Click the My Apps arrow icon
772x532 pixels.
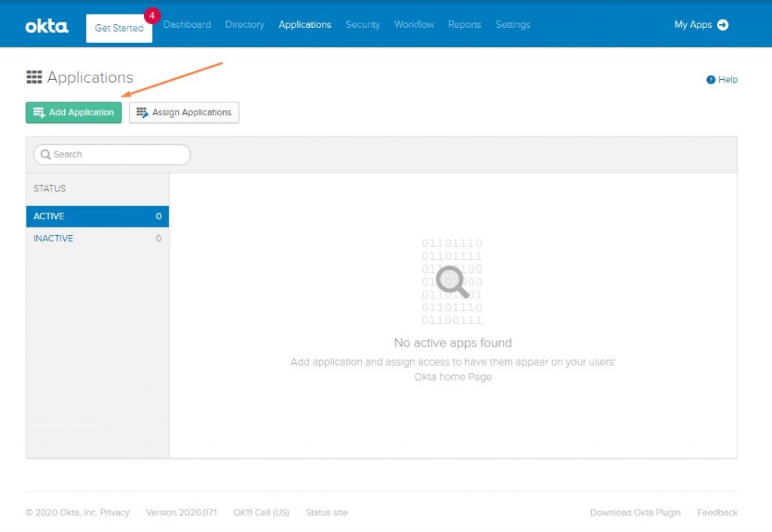722,24
